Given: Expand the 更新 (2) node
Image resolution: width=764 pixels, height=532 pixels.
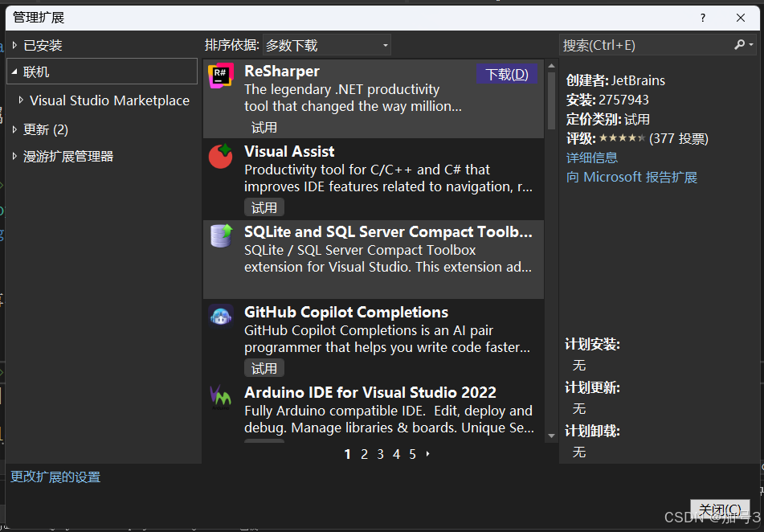Looking at the screenshot, I should [14, 129].
